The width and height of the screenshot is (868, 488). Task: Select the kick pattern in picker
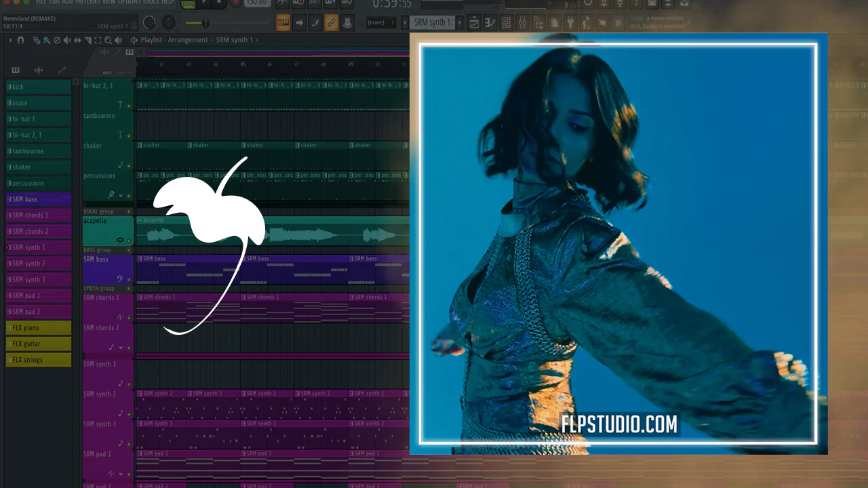click(39, 87)
